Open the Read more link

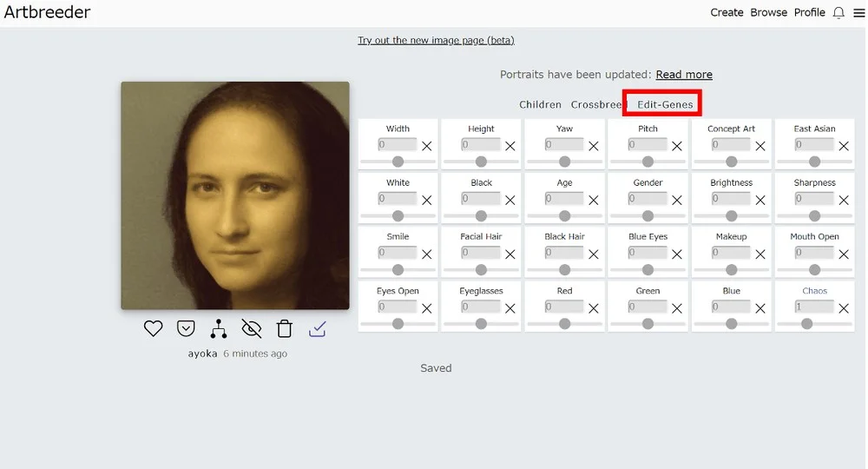pos(684,74)
